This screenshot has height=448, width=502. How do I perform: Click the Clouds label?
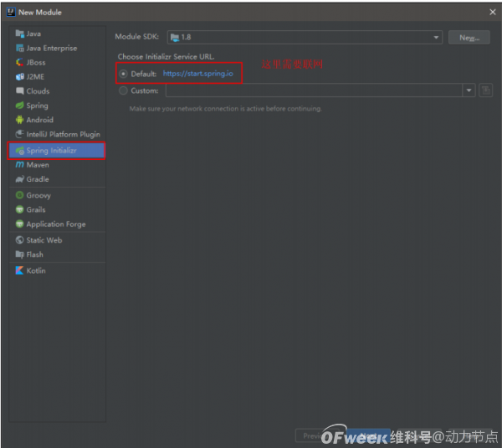[x=38, y=91]
